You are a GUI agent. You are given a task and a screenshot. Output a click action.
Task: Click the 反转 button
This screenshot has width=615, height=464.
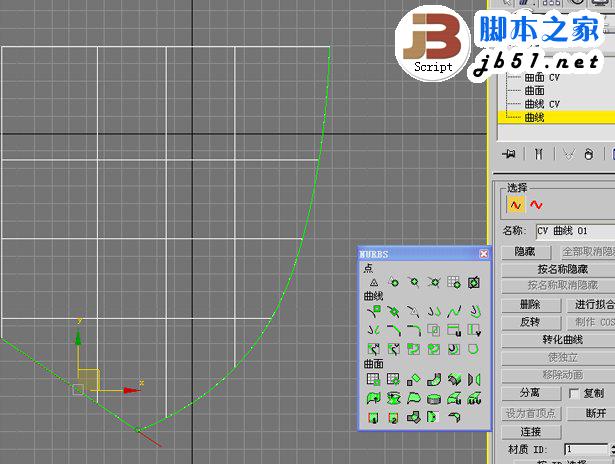[531, 322]
